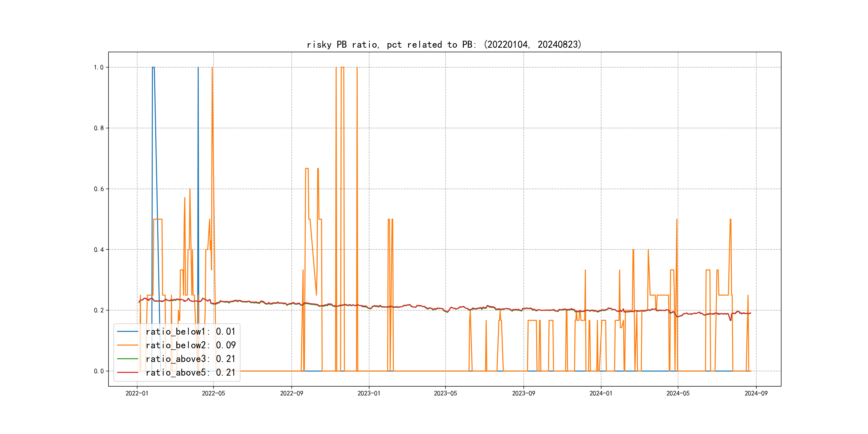
Task: Click the red ratio_above5 legend line
Action: 127,372
